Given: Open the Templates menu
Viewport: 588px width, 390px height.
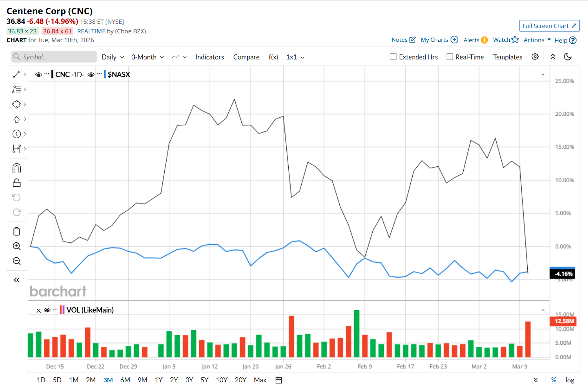Looking at the screenshot, I should (x=507, y=57).
